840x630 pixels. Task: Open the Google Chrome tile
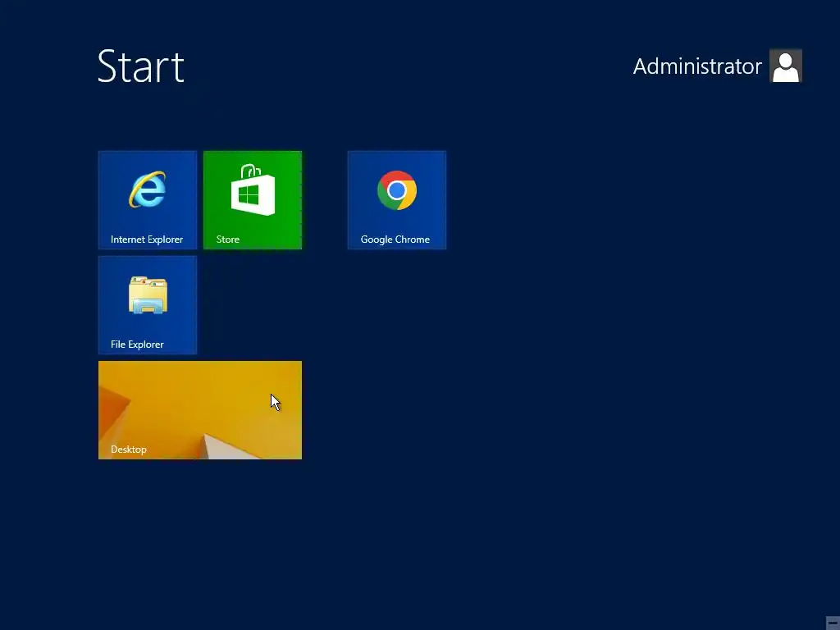[397, 200]
